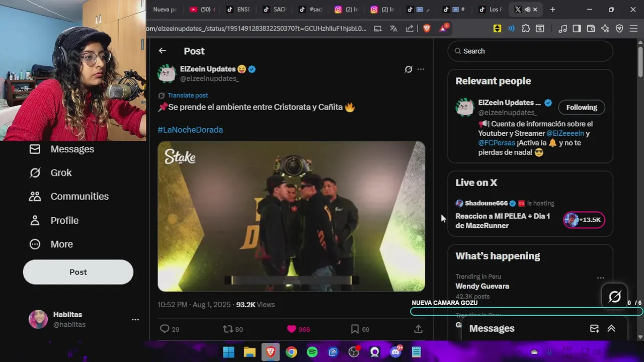Switch to the SACI TikTok tab
The height and width of the screenshot is (362, 644).
[275, 10]
